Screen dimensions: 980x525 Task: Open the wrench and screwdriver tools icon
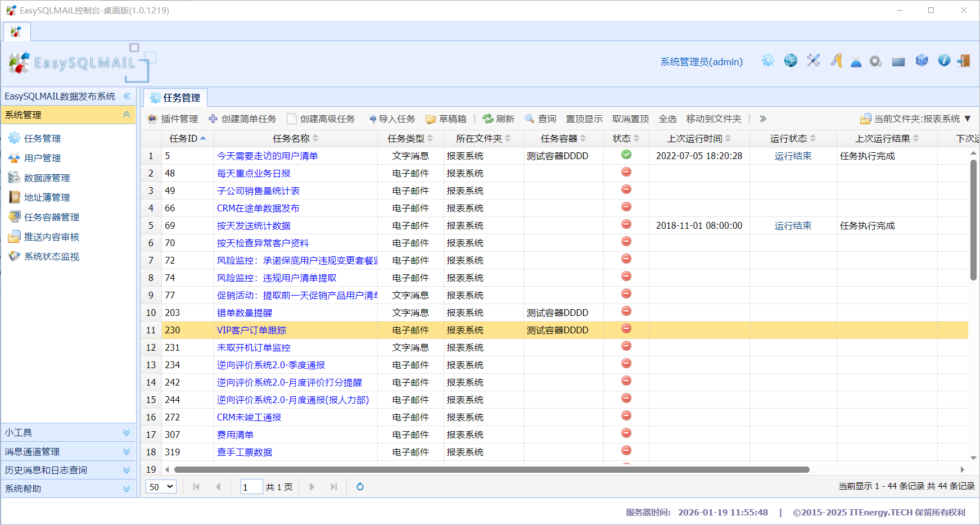pyautogui.click(x=814, y=61)
